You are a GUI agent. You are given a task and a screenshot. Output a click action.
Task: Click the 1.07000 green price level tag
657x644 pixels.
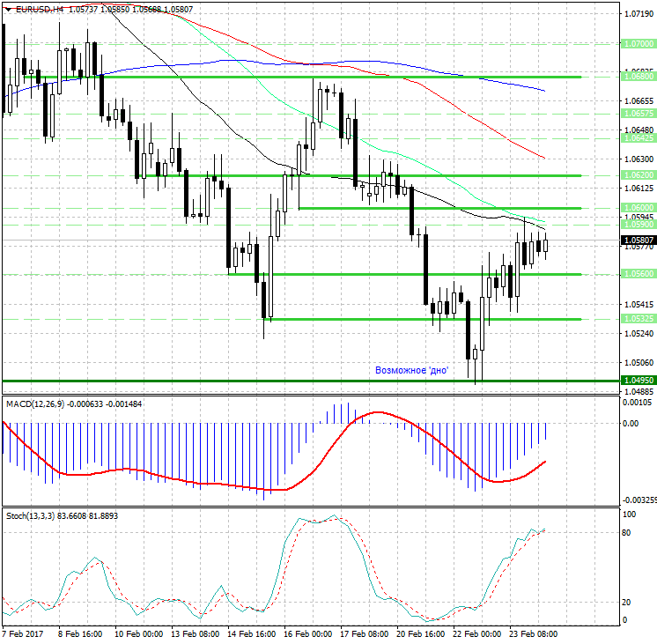pyautogui.click(x=638, y=43)
